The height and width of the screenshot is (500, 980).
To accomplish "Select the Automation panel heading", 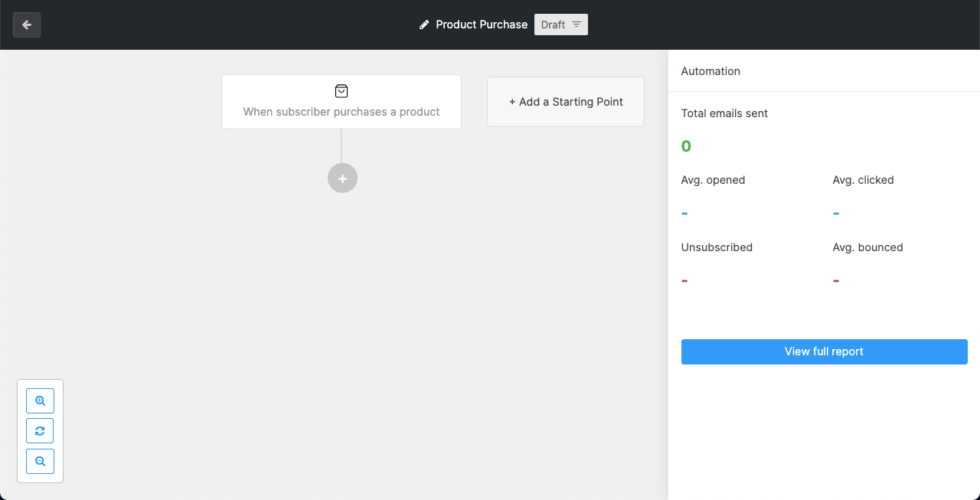I will [x=710, y=71].
